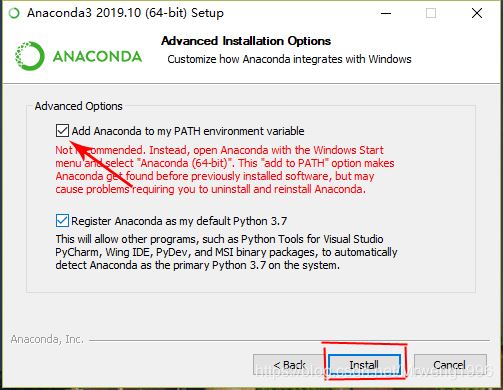Click the disabled maximize window button

431,13
